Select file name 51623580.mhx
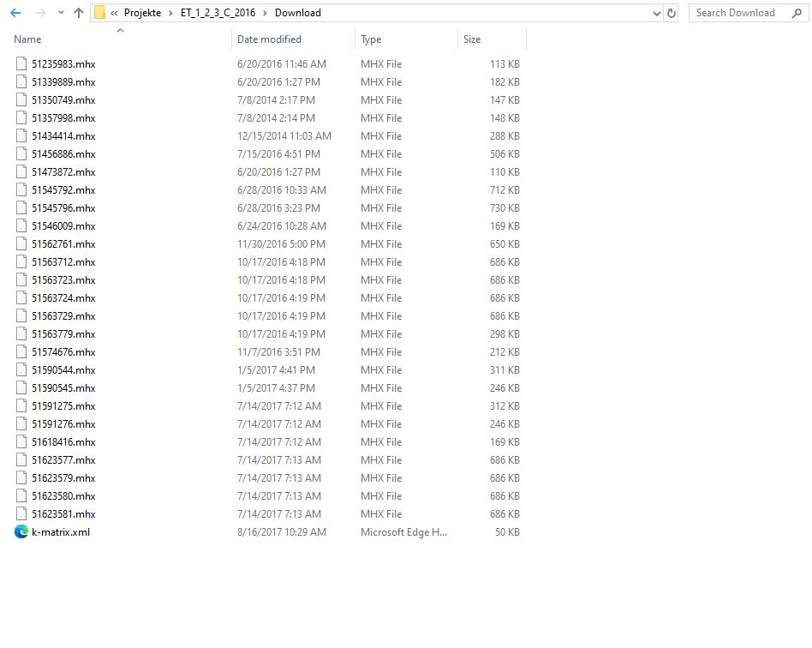This screenshot has height=648, width=812. [63, 496]
